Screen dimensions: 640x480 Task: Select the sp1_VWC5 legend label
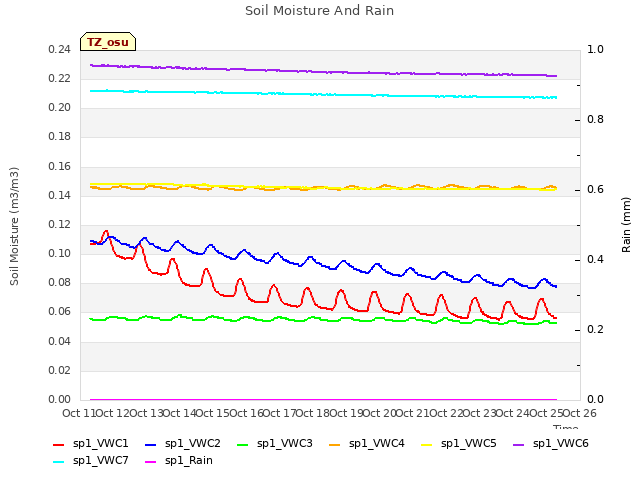469,444
